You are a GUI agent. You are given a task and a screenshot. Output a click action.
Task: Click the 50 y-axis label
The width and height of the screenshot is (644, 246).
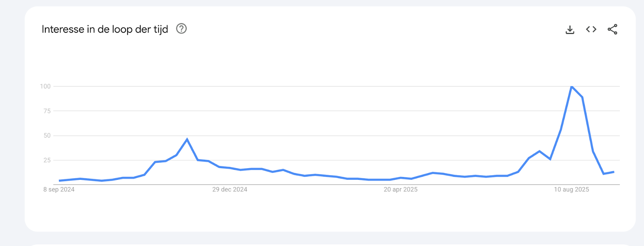(47, 136)
